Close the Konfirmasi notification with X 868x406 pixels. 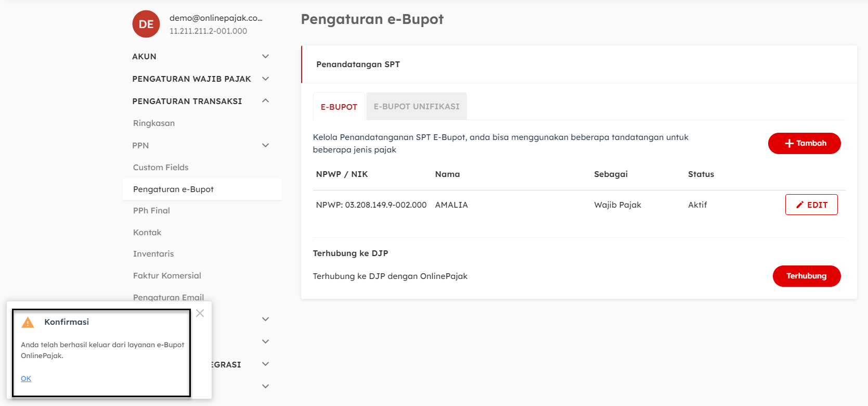[200, 313]
